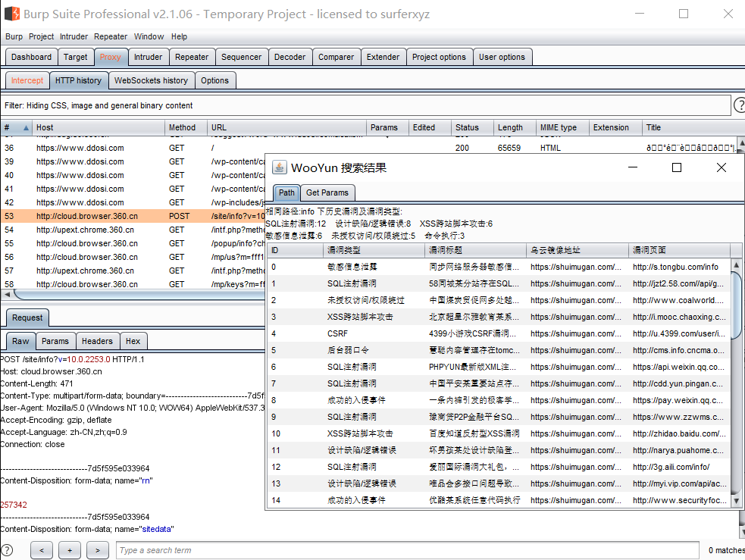Open the Burp menu
This screenshot has width=745, height=560.
pos(14,36)
